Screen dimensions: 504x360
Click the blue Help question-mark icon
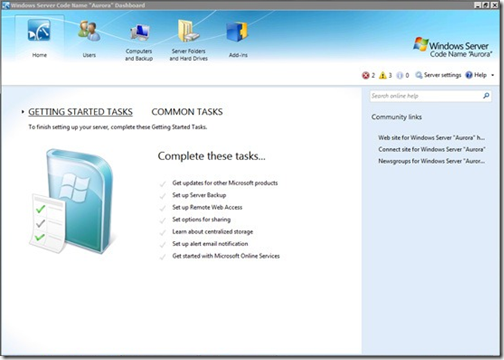point(469,75)
